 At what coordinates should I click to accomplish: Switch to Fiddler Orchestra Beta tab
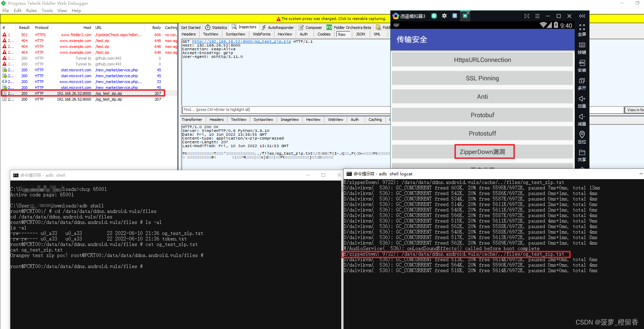[349, 28]
